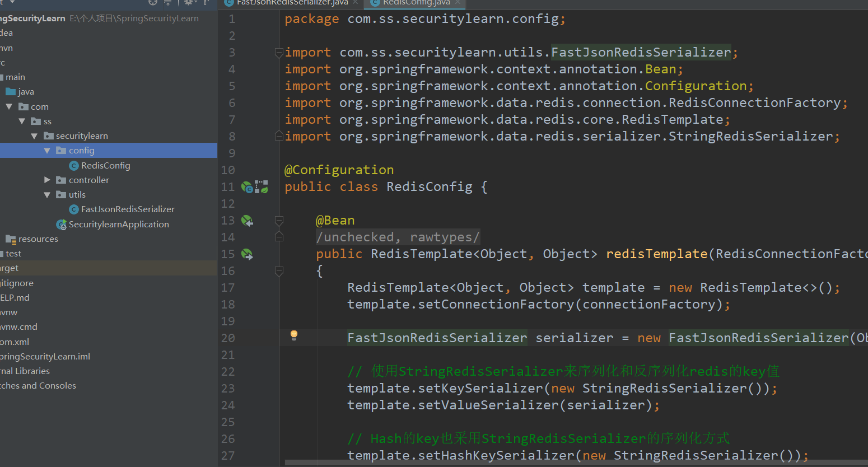This screenshot has height=467, width=868.
Task: Click the RedisConfig class icon in the project tree
Action: tap(73, 166)
